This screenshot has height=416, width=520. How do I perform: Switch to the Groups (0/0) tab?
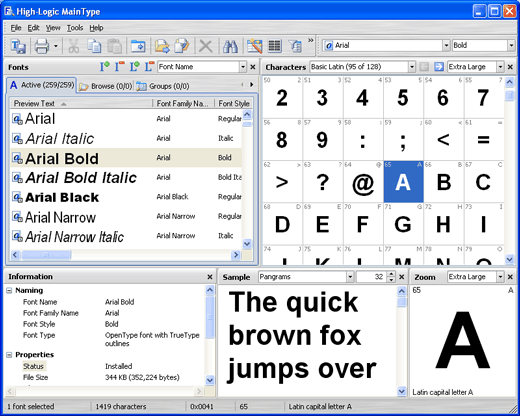coord(163,86)
